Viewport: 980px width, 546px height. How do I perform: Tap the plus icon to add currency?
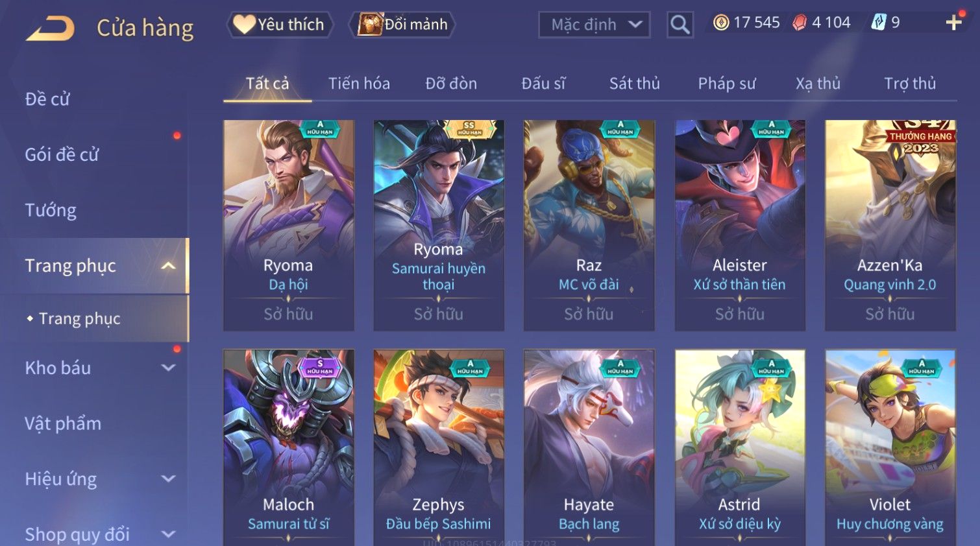point(953,23)
